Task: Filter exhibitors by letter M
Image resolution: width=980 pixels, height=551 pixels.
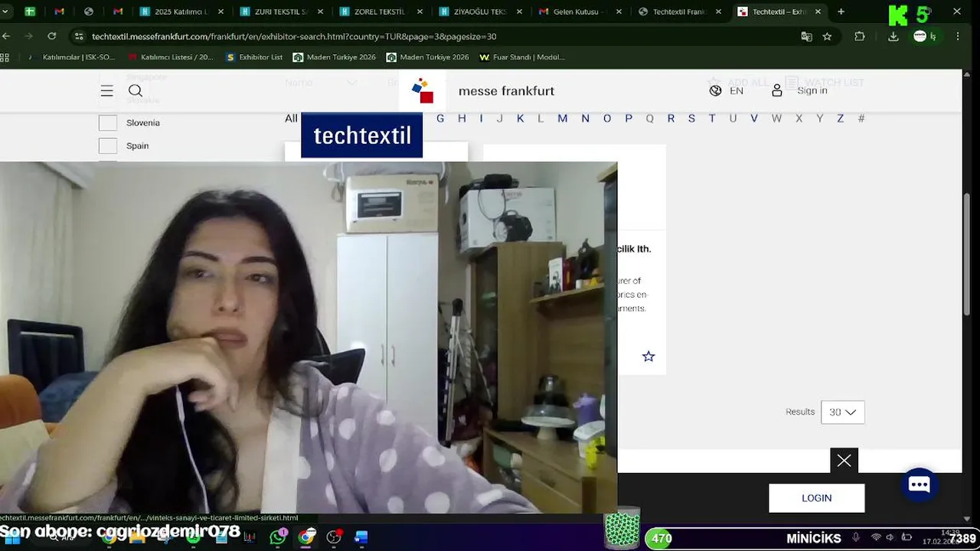Action: point(563,119)
